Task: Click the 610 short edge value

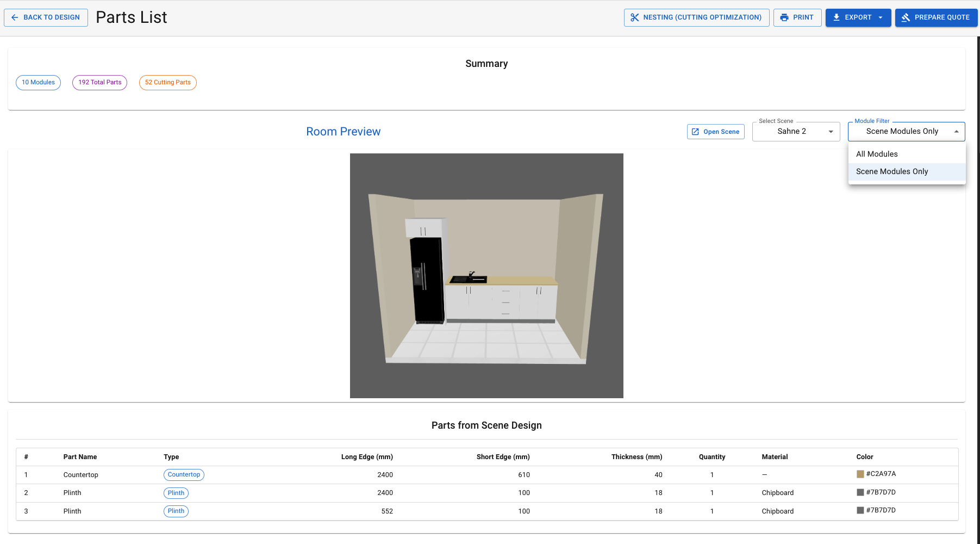Action: click(x=524, y=475)
